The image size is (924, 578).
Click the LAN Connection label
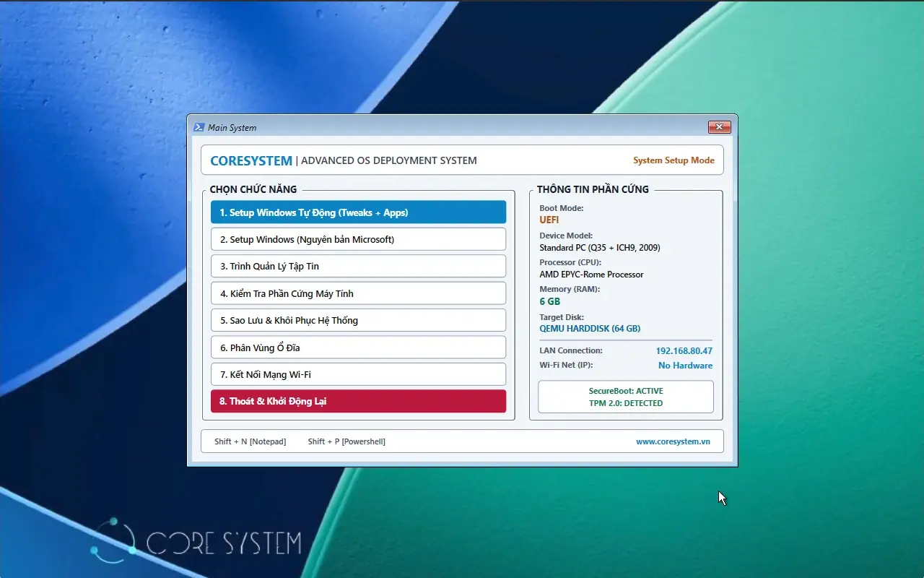[x=571, y=350]
